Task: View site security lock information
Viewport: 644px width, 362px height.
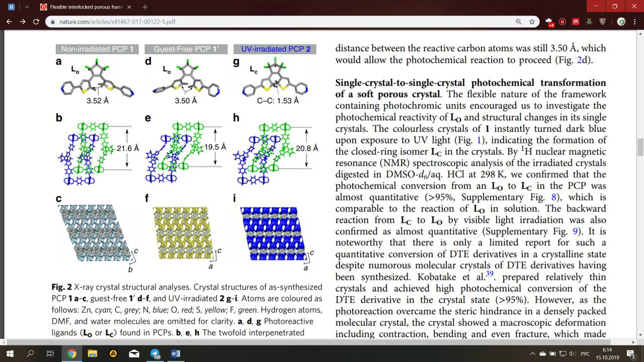Action: (x=53, y=22)
